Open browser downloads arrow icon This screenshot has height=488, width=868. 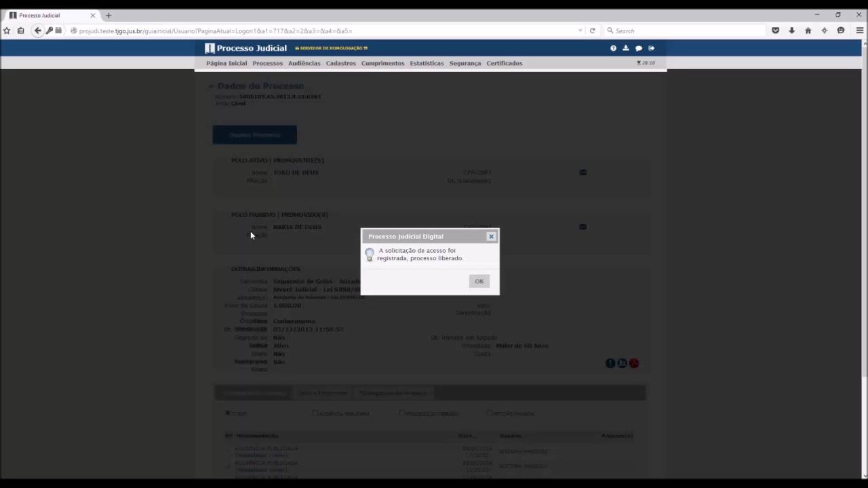point(791,30)
